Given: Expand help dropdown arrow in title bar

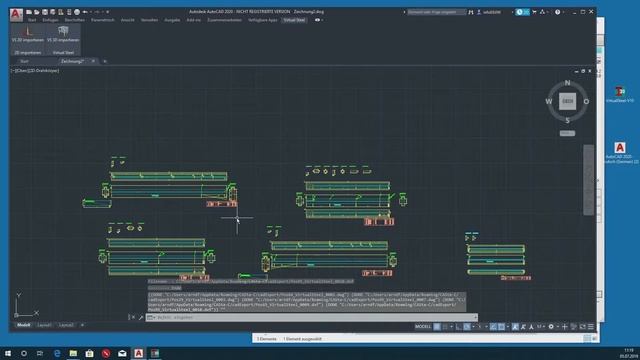Looking at the screenshot, I should click(x=563, y=12).
